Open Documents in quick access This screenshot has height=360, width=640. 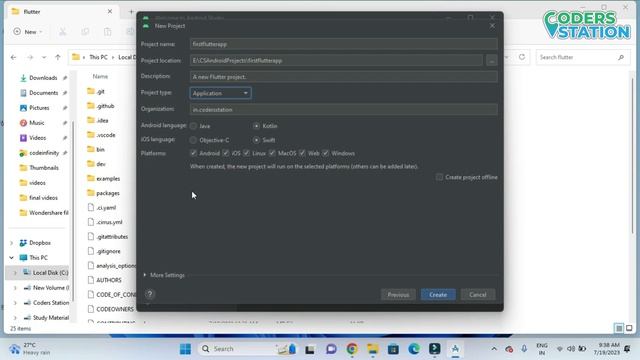pos(43,93)
